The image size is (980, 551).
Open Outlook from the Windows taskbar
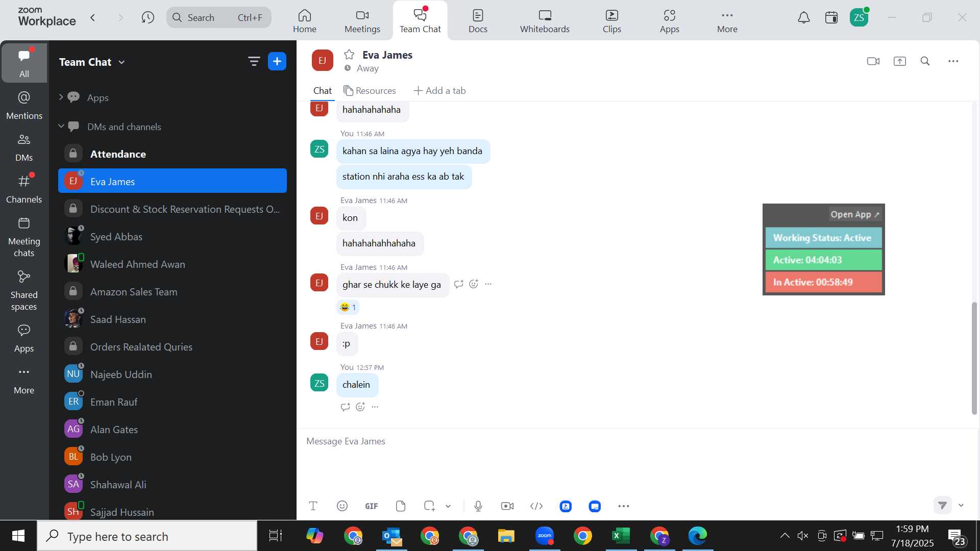point(392,536)
